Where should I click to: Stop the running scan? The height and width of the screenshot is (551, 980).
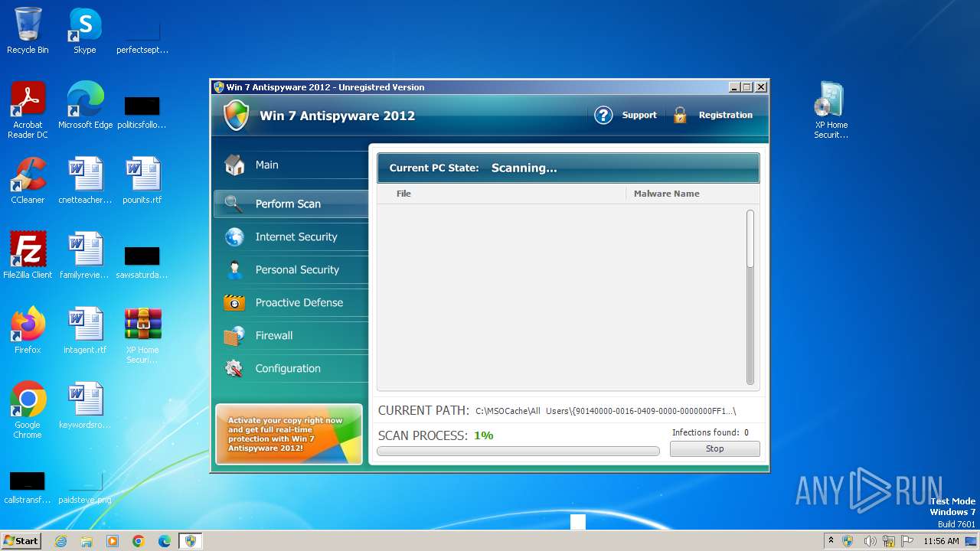(714, 449)
